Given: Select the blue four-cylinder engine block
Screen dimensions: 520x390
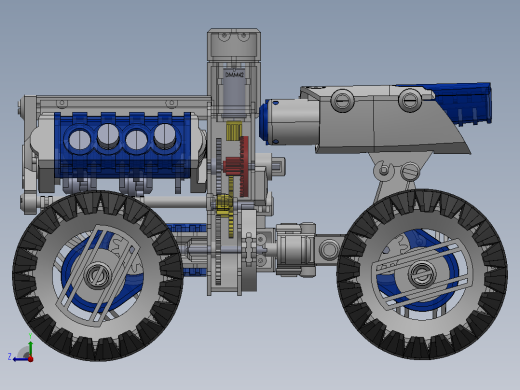Looking at the screenshot, I should pyautogui.click(x=123, y=145).
